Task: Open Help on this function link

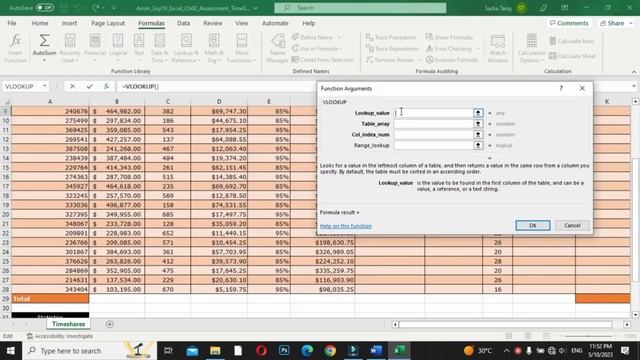Action: pyautogui.click(x=346, y=226)
